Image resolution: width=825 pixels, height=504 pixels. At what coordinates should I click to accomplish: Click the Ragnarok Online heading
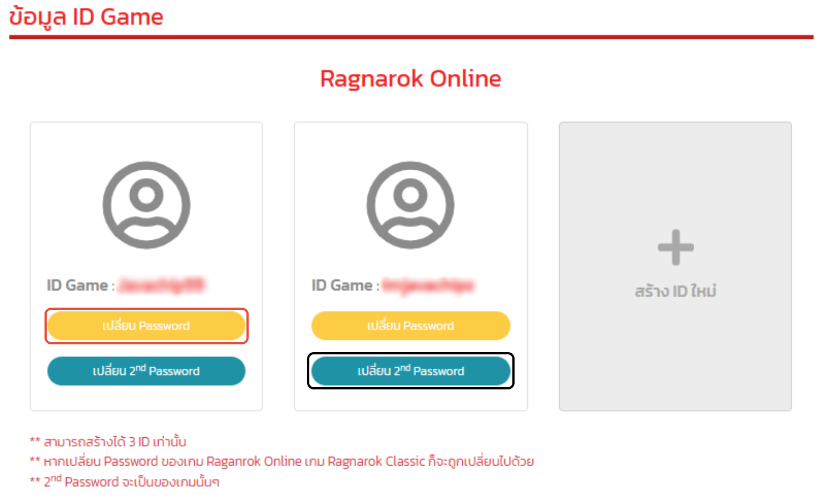click(411, 78)
